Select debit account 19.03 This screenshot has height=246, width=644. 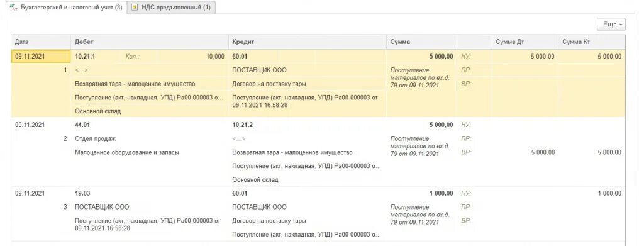[82, 193]
